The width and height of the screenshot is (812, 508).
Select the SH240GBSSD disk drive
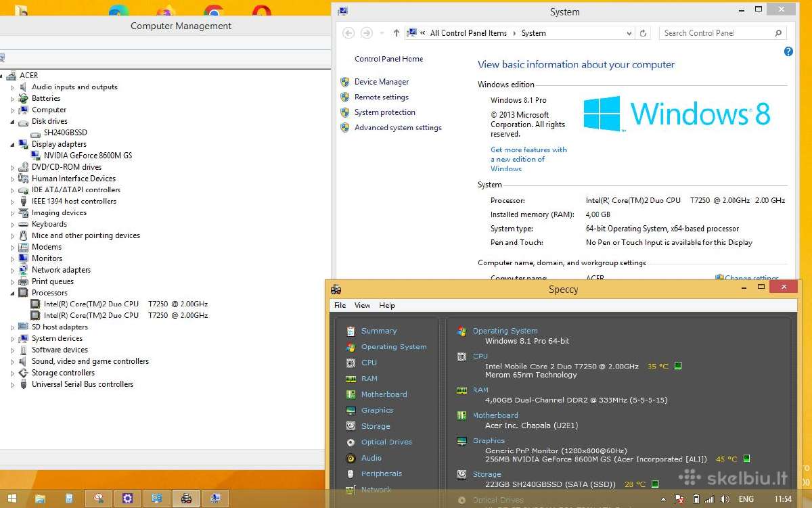[x=65, y=133]
